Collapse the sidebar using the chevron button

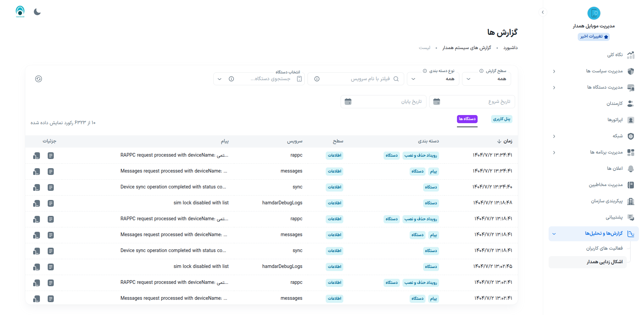click(x=543, y=12)
